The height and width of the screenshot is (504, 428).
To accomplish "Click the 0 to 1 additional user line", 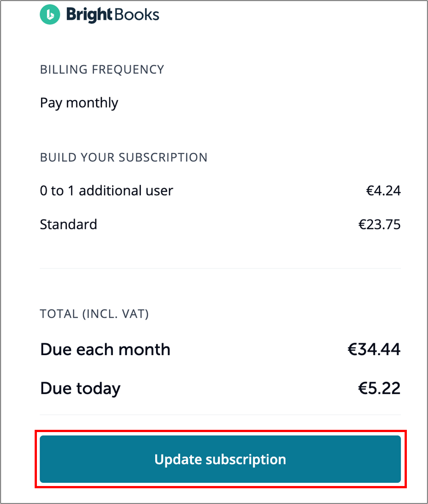I will 107,191.
